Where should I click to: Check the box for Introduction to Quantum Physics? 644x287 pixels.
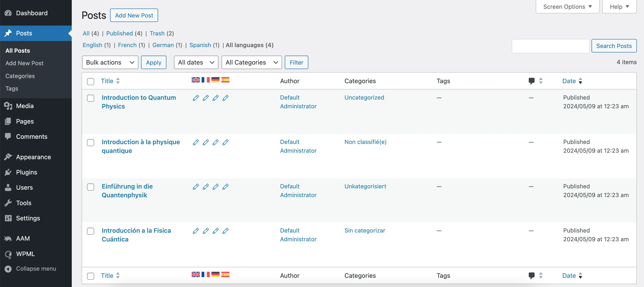coord(91,98)
